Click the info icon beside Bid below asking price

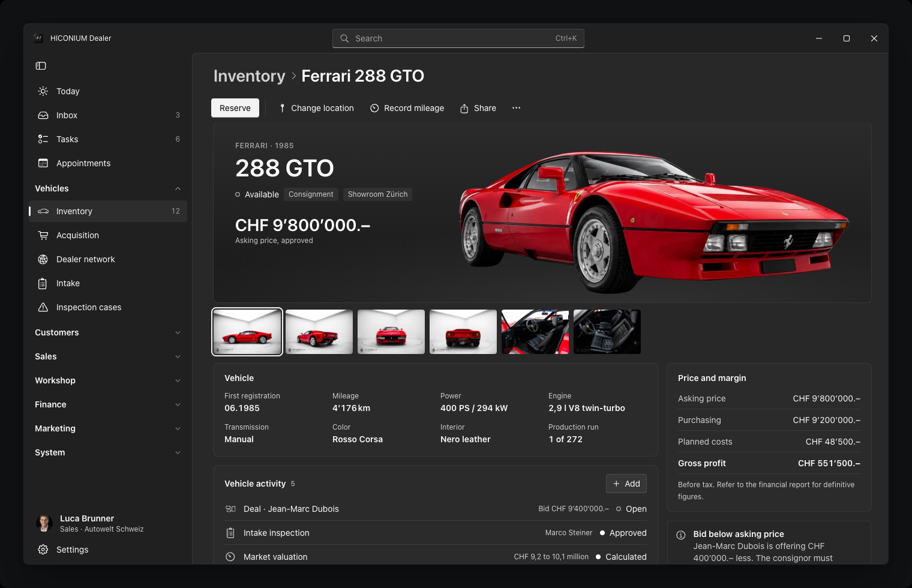(x=681, y=535)
